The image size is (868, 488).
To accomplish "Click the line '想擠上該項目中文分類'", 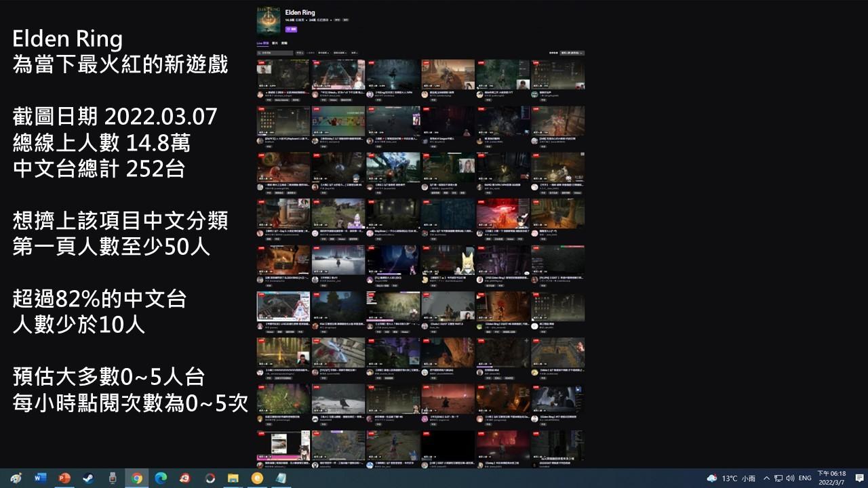I will coord(120,220).
